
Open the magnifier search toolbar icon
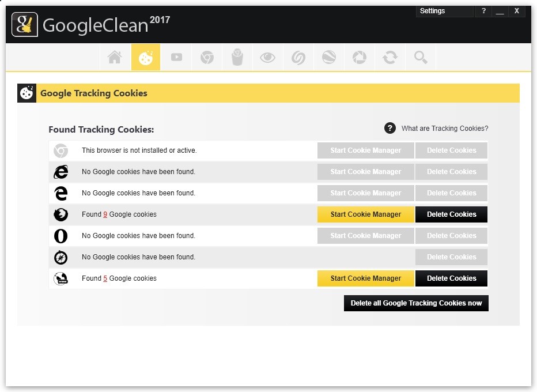coord(421,57)
